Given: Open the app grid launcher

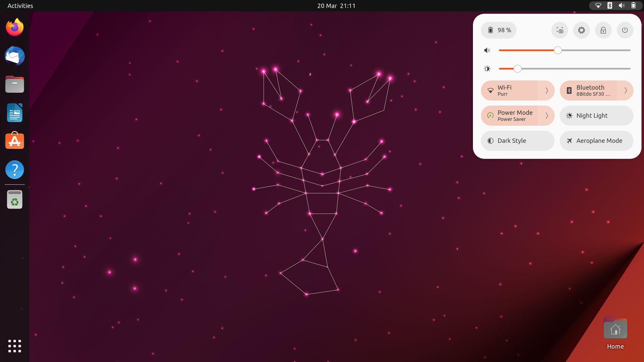Looking at the screenshot, I should click(15, 346).
